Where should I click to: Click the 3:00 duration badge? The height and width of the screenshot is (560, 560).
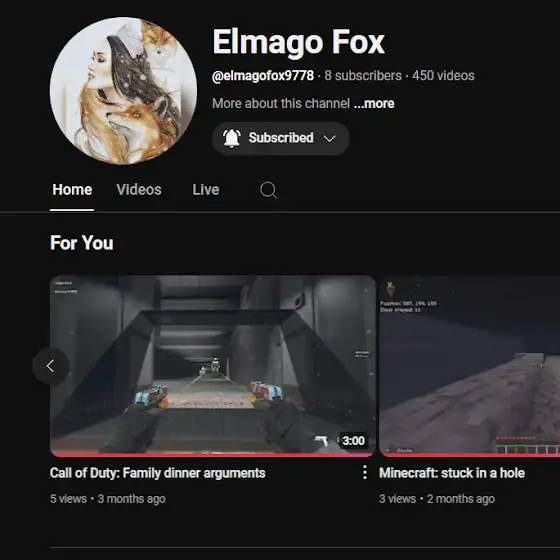(x=353, y=441)
